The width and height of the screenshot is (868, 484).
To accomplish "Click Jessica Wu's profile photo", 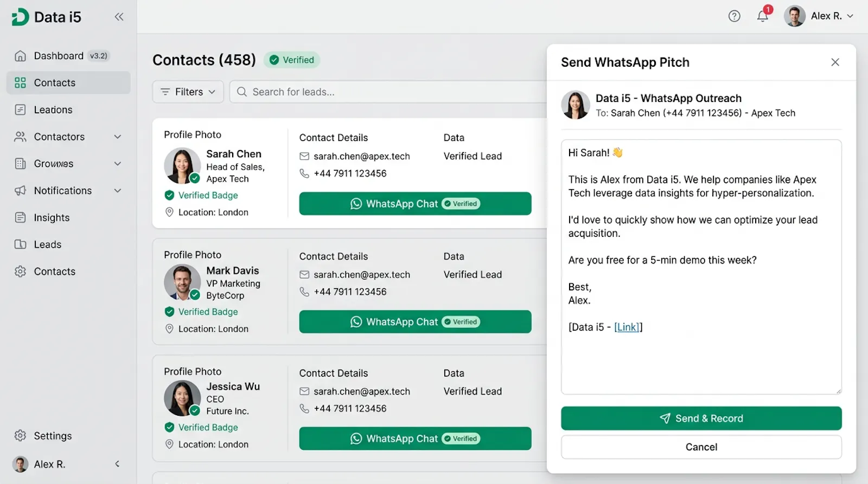I will point(182,398).
